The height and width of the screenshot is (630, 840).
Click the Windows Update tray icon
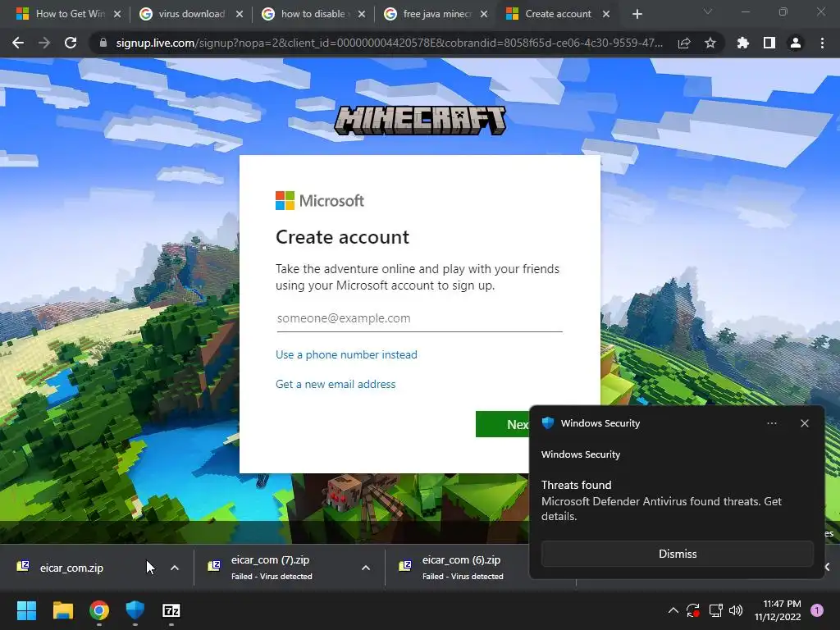pyautogui.click(x=693, y=610)
